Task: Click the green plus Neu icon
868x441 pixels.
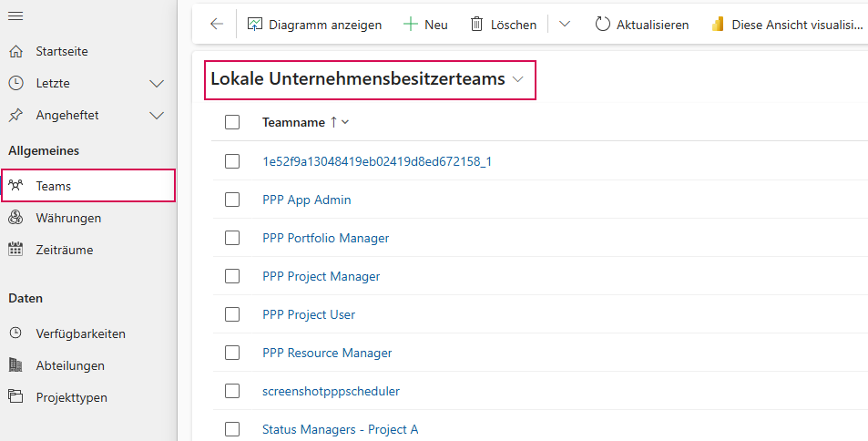Action: [x=410, y=25]
